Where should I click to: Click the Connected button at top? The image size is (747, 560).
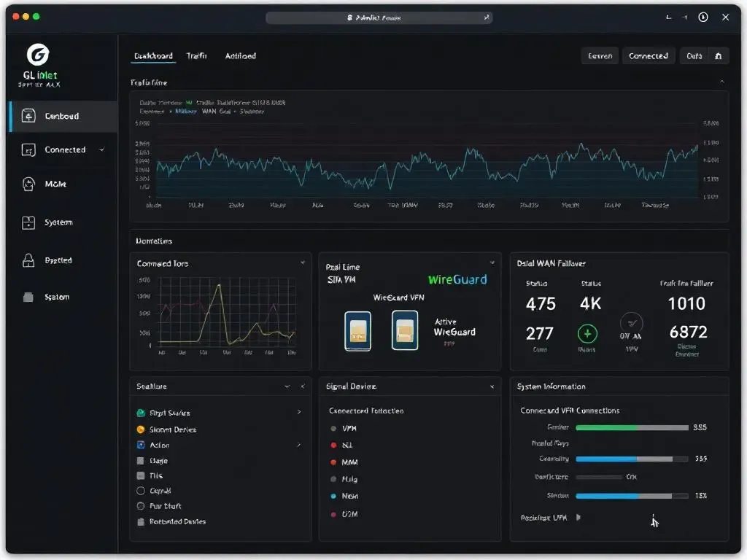click(x=649, y=56)
